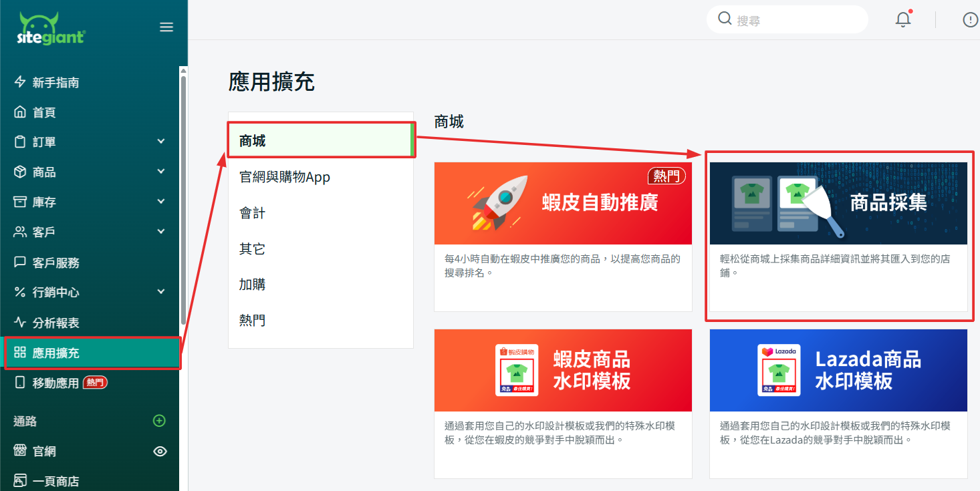
Task: Click the percent icon beside 行銷中心
Action: [x=20, y=292]
